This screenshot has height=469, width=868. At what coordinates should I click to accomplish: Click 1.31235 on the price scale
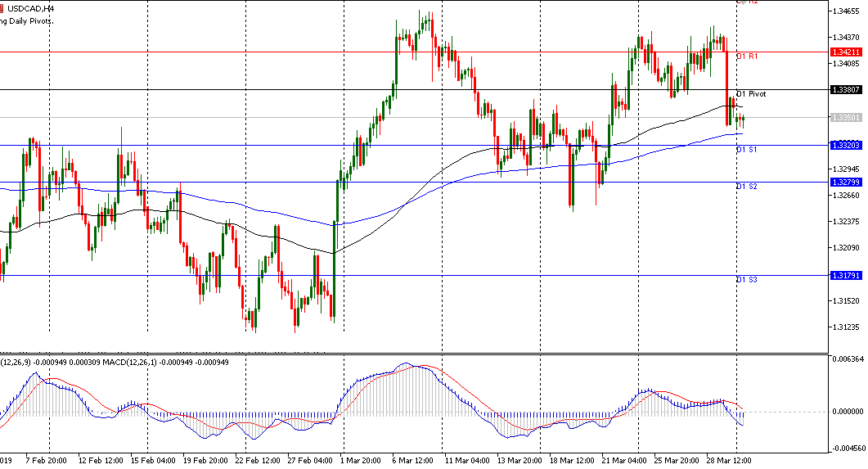click(846, 327)
